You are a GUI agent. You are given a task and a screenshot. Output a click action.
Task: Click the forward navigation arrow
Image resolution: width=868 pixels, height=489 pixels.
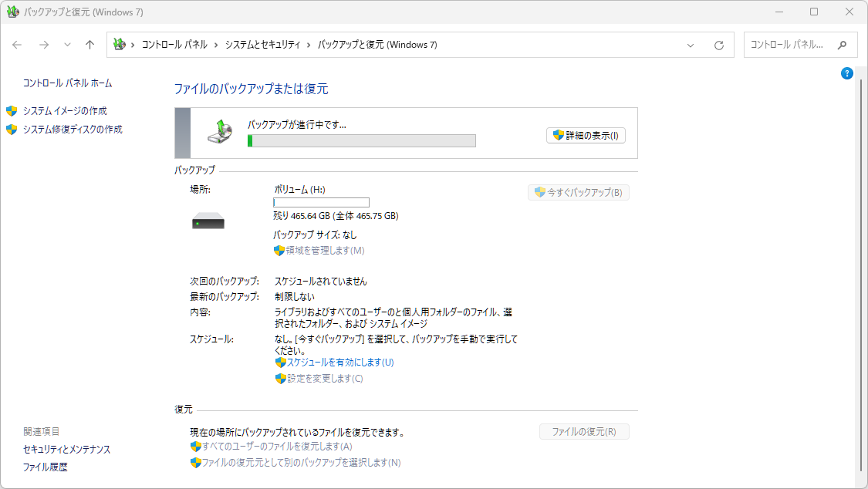coord(44,45)
